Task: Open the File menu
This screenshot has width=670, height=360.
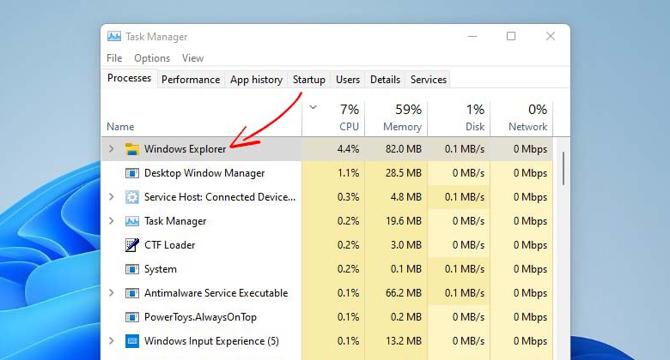Action: pos(114,58)
